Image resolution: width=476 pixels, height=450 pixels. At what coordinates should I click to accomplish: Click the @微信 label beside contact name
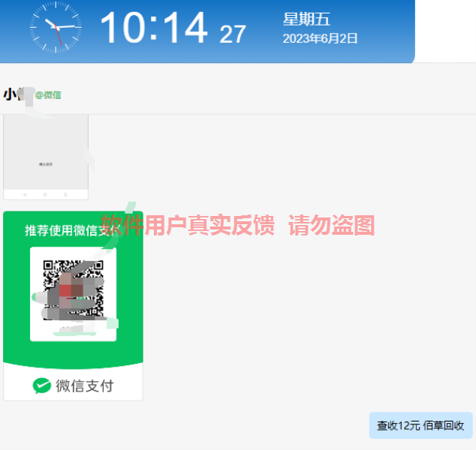pyautogui.click(x=48, y=95)
